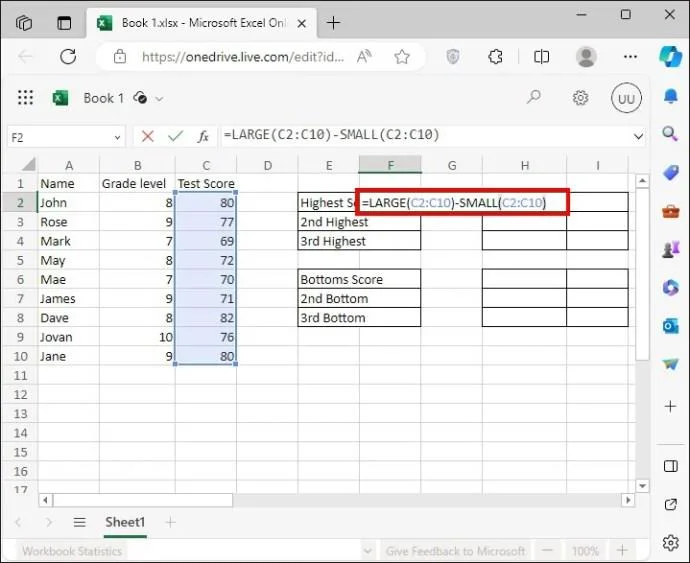
Task: Open the browser Extensions icon
Action: pyautogui.click(x=495, y=56)
